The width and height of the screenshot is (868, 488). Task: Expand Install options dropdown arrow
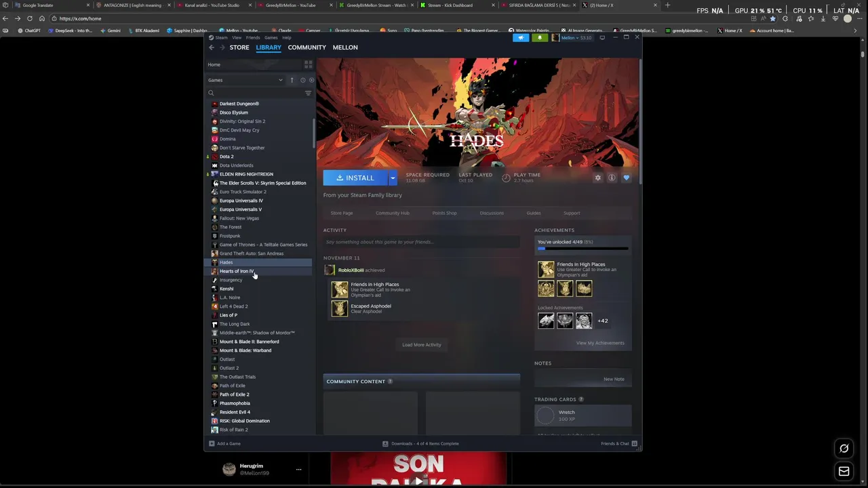pyautogui.click(x=392, y=178)
